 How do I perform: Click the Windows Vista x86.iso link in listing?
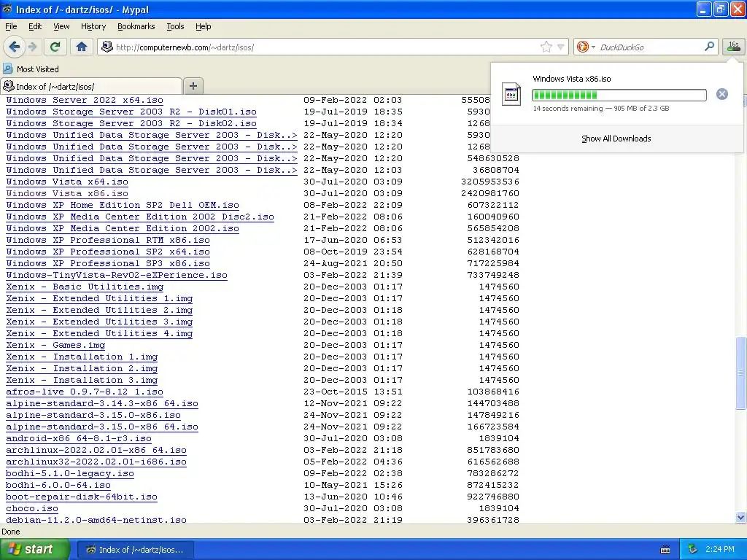tap(66, 193)
